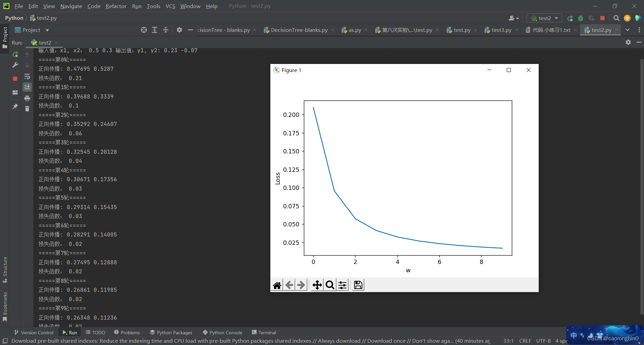Image resolution: width=644 pixels, height=345 pixels.
Task: Open the File menu
Action: (x=19, y=6)
